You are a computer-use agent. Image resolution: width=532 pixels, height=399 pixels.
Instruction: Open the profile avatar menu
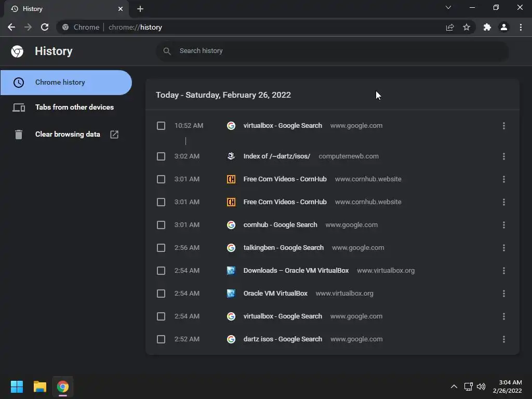click(504, 27)
